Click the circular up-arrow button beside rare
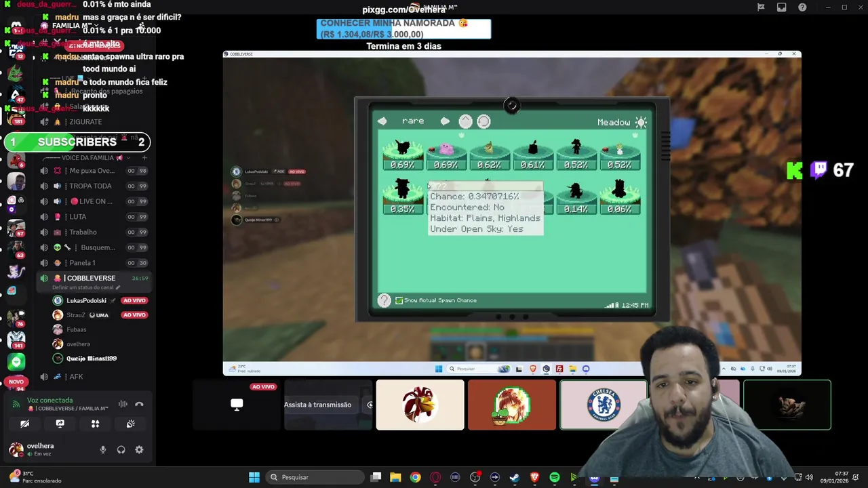Screen dimensions: 868x488 465,121
